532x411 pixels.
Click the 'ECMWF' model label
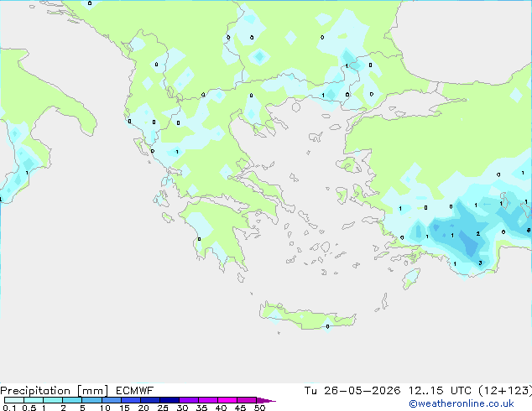[135, 391]
